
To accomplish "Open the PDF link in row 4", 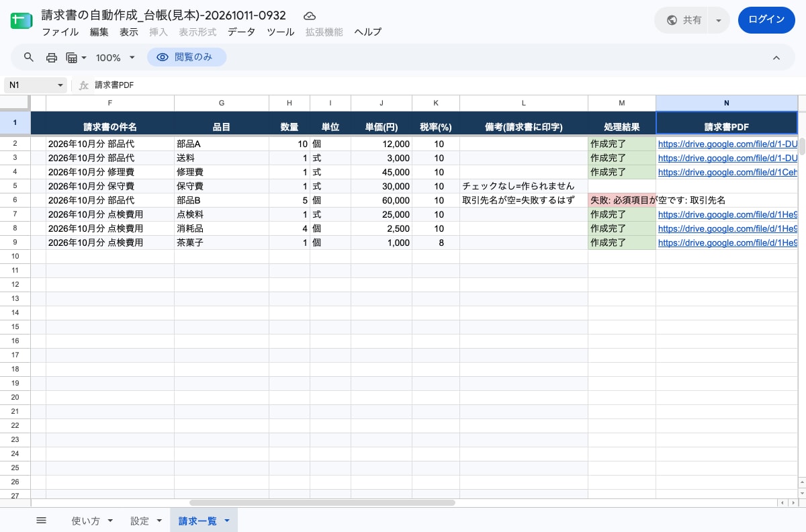I will pyautogui.click(x=727, y=172).
